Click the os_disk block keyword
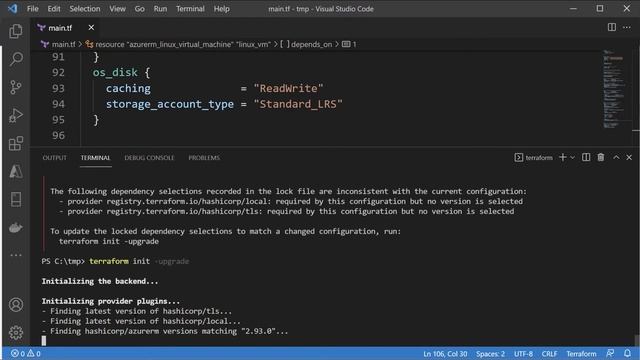640x360 pixels. (x=115, y=72)
